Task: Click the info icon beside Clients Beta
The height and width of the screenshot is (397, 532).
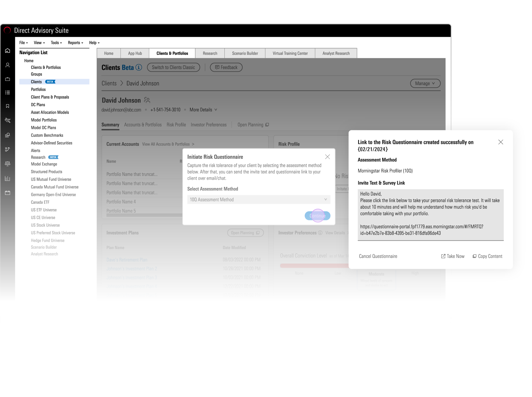Action: [139, 67]
